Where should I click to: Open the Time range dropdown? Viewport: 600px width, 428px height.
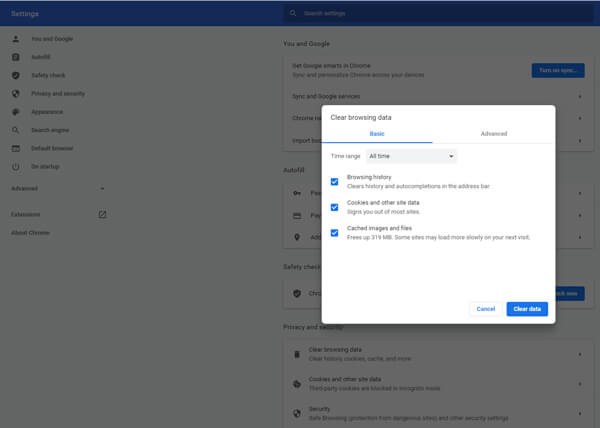[411, 156]
